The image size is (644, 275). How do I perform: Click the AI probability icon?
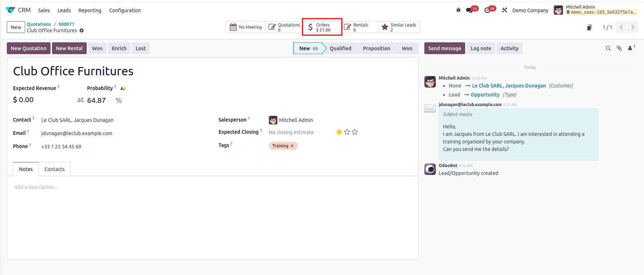(123, 88)
